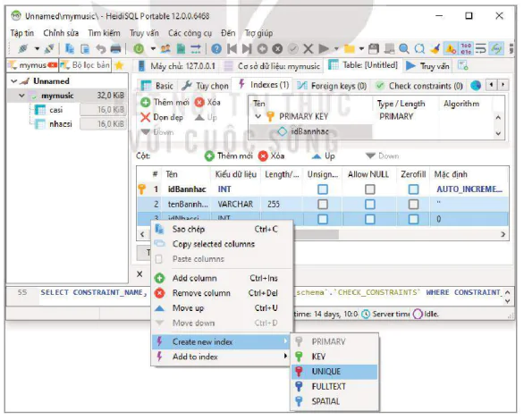Open the Tập tin menu
Screen dimensions: 524x420
21,33
